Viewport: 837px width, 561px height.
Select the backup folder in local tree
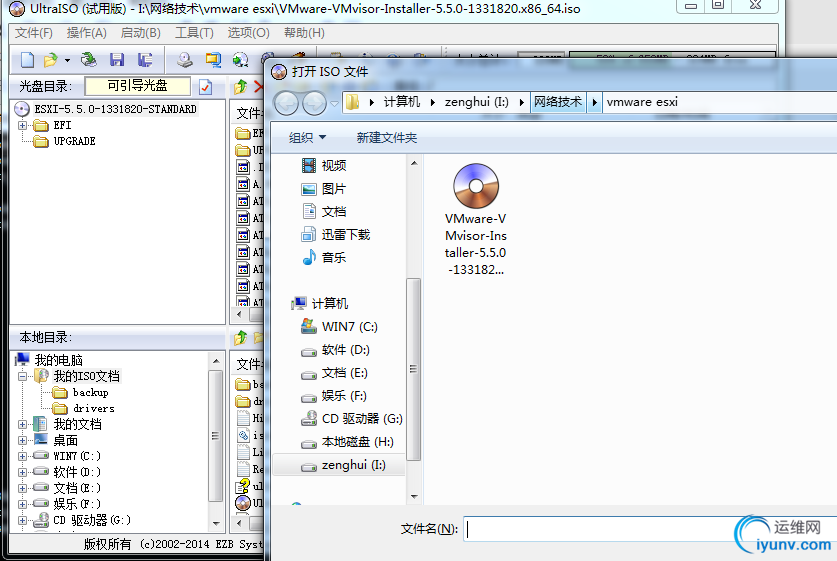pyautogui.click(x=91, y=392)
